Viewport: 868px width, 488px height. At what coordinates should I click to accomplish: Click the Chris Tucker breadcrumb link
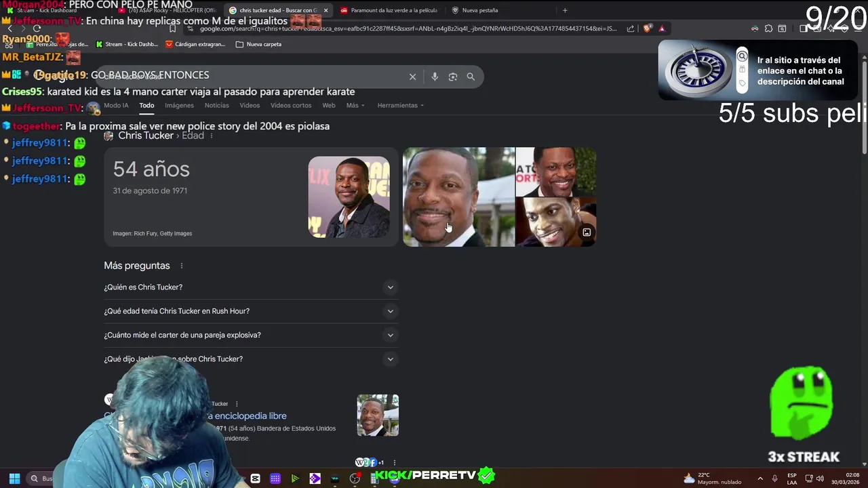(x=146, y=136)
